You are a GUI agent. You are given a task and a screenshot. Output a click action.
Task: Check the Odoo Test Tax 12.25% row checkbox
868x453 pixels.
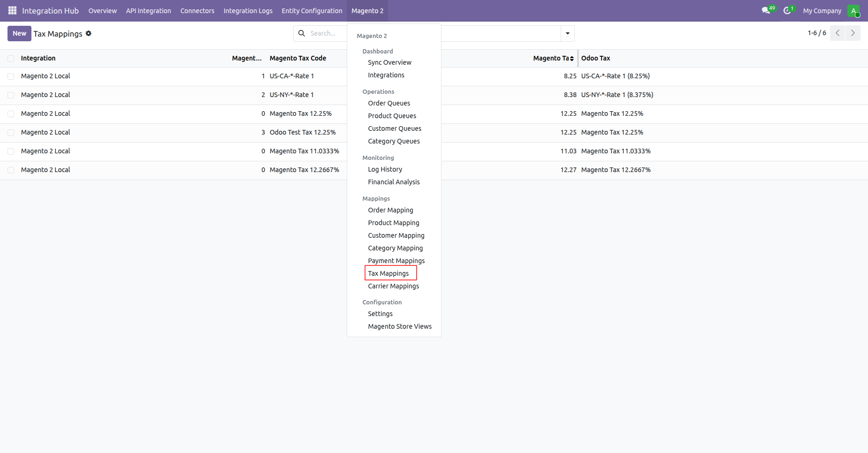pyautogui.click(x=11, y=133)
